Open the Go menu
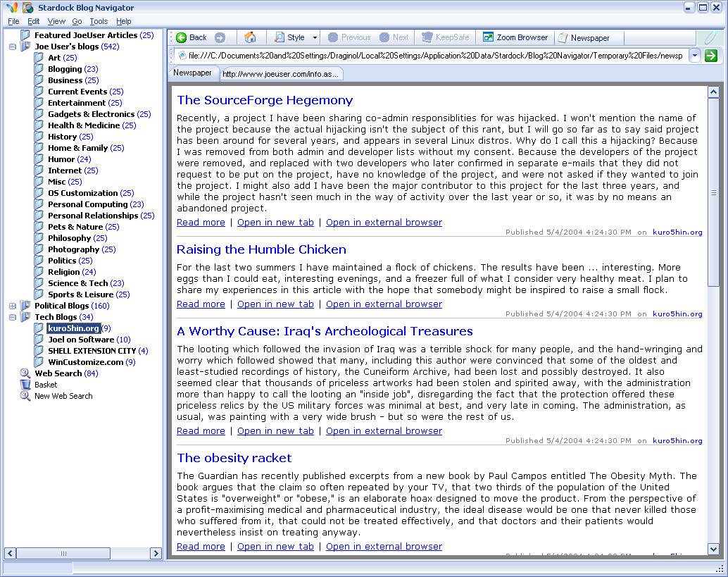The width and height of the screenshot is (728, 577). tap(77, 21)
